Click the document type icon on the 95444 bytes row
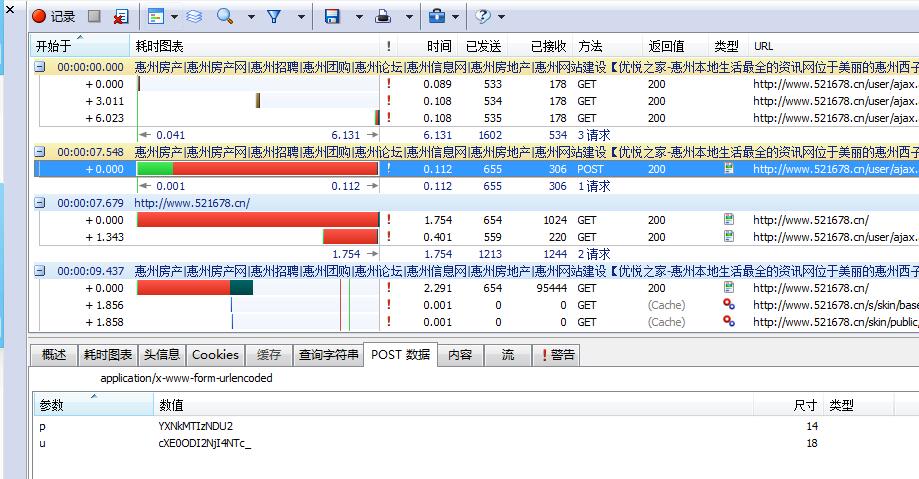This screenshot has height=479, width=919. tap(729, 288)
